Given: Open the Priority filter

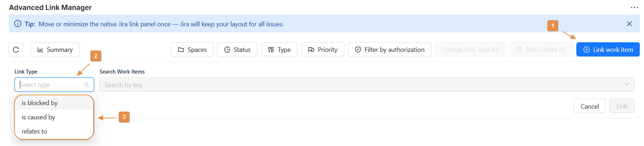Looking at the screenshot, I should [x=322, y=50].
